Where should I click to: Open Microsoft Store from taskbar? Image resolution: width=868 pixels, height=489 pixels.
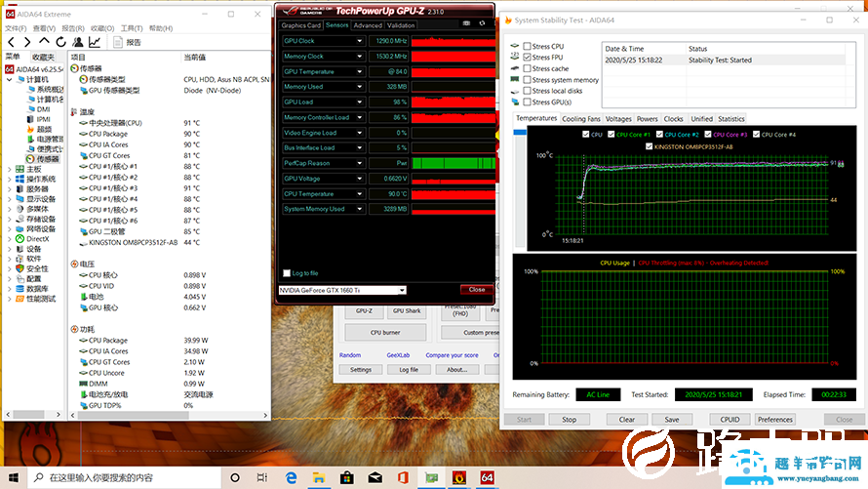click(x=347, y=477)
